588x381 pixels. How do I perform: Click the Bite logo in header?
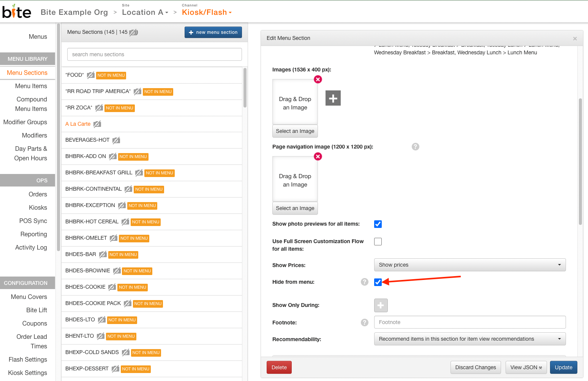tap(17, 12)
